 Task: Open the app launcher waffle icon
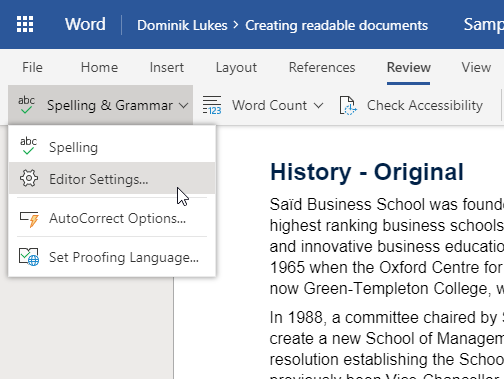(25, 24)
